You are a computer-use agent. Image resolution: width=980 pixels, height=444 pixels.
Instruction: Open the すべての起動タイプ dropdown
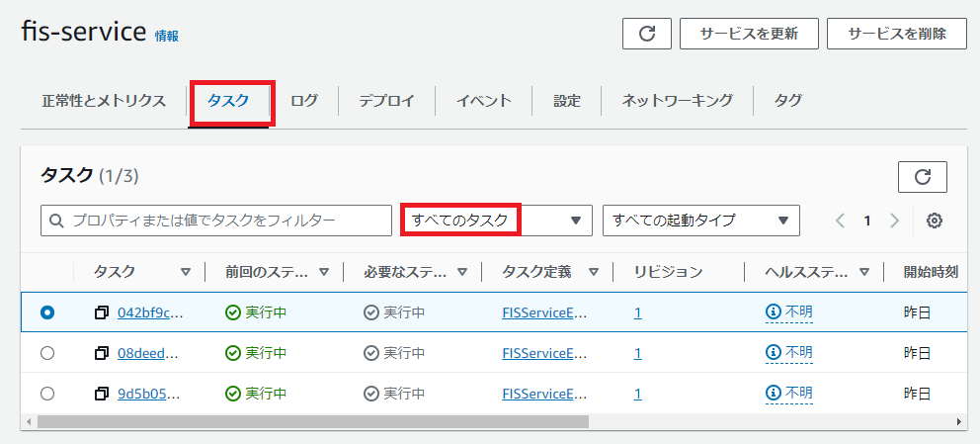pos(701,221)
